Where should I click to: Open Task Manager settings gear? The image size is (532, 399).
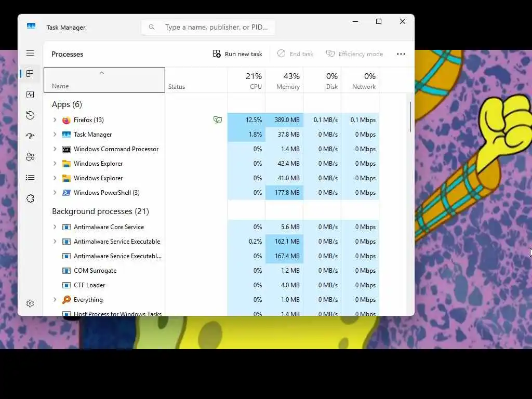pos(30,303)
